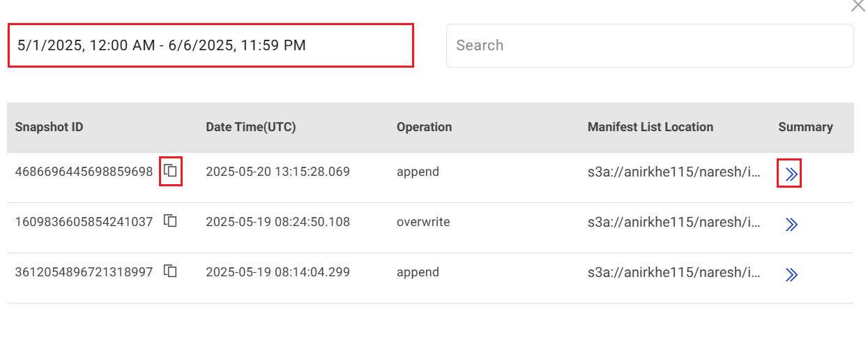Click the overwrite operation cell
This screenshot has height=337, width=868.
423,222
